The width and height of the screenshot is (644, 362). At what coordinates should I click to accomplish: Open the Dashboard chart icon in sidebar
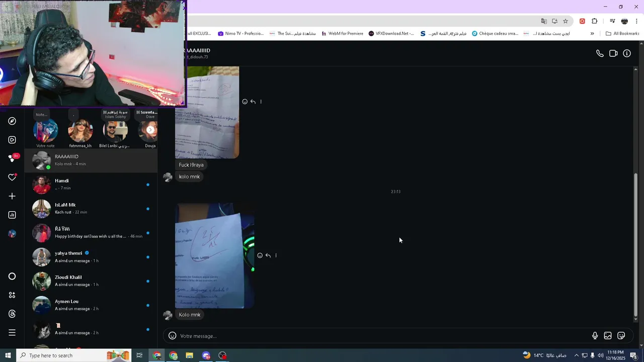coord(12,215)
